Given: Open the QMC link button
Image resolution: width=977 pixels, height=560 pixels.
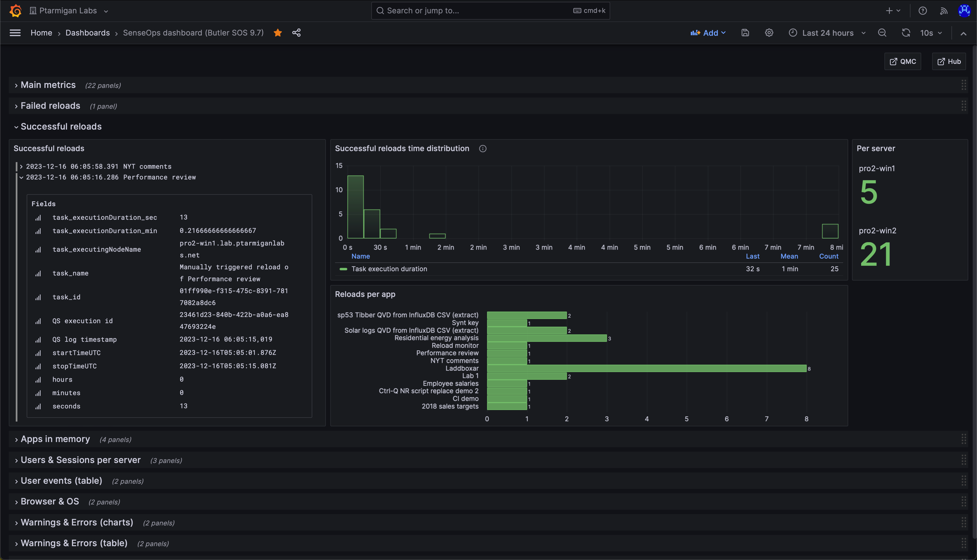Looking at the screenshot, I should [x=902, y=61].
